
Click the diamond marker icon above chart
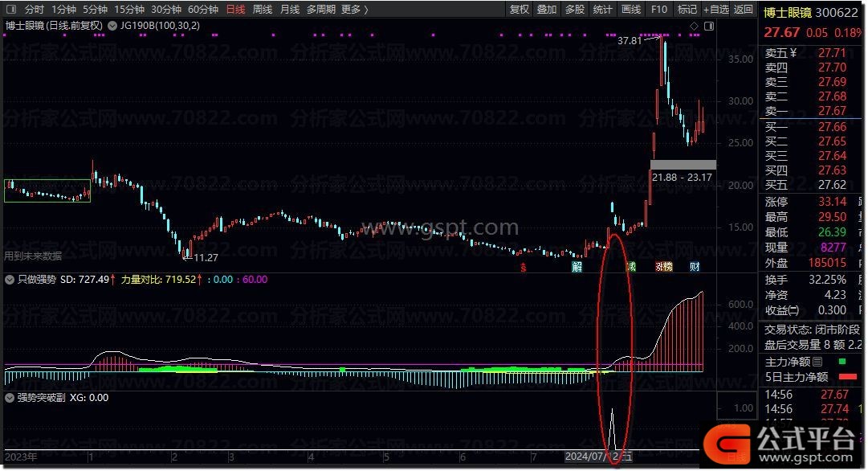pyautogui.click(x=695, y=26)
